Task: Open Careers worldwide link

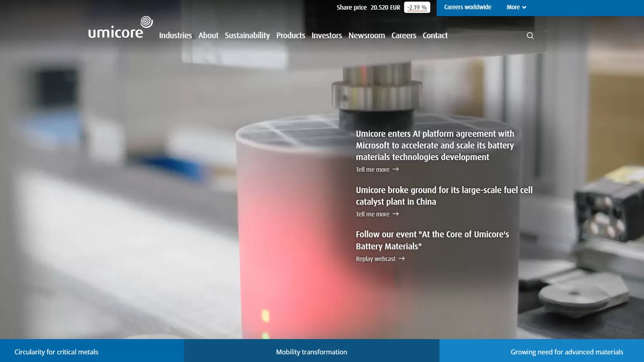Action: [x=468, y=7]
